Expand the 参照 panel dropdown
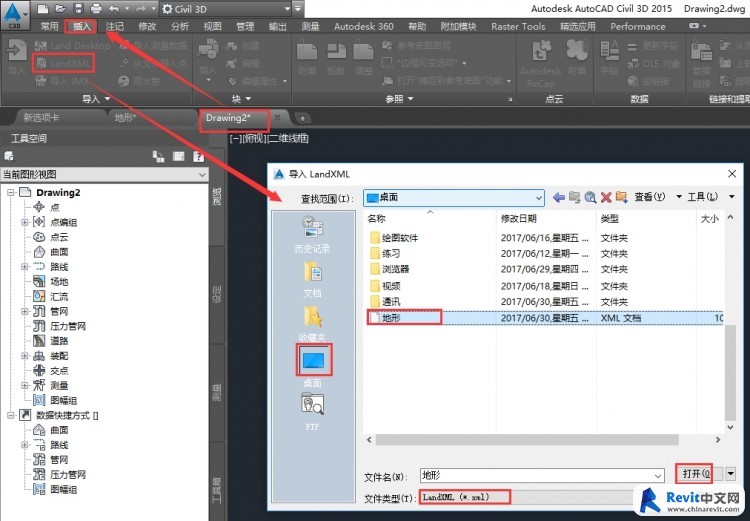Viewport: 750px width, 521px height. [400, 99]
